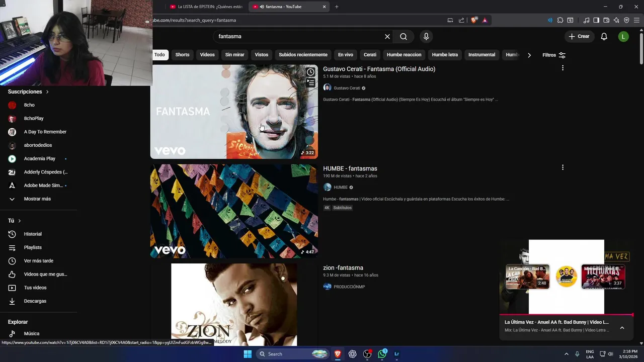Open PRODUCCIONMP channel link
The image size is (644, 362).
349,287
